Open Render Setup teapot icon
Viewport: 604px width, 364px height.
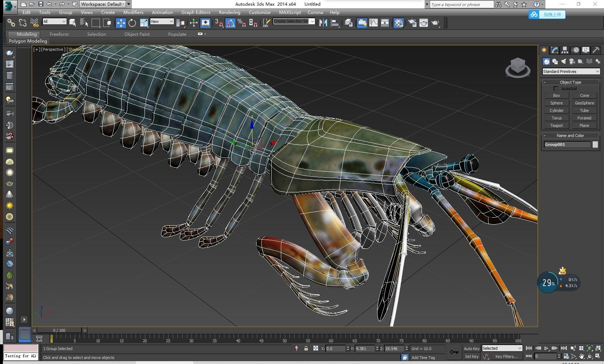[x=412, y=23]
